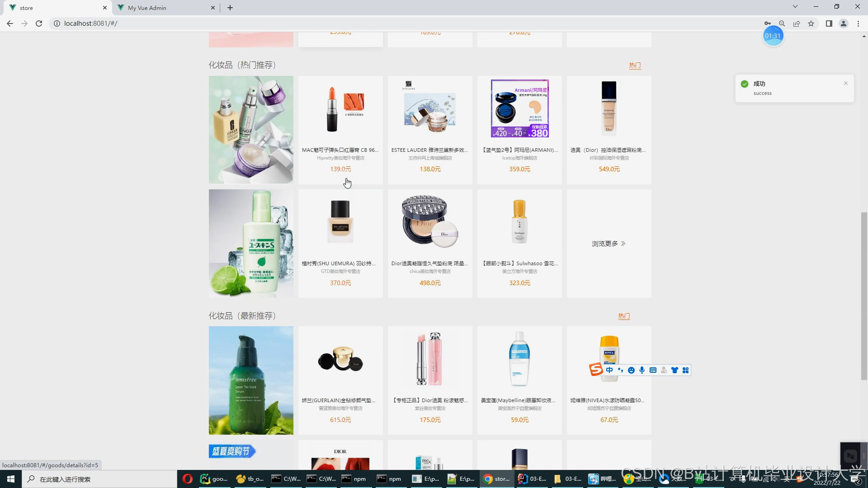Open a new browser tab
The height and width of the screenshot is (488, 868).
click(230, 8)
